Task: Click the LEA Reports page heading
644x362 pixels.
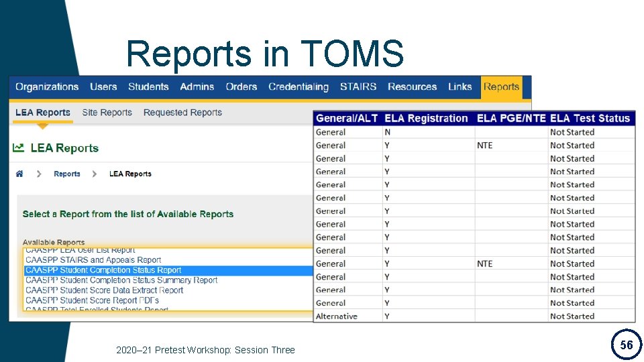Action: coord(64,147)
